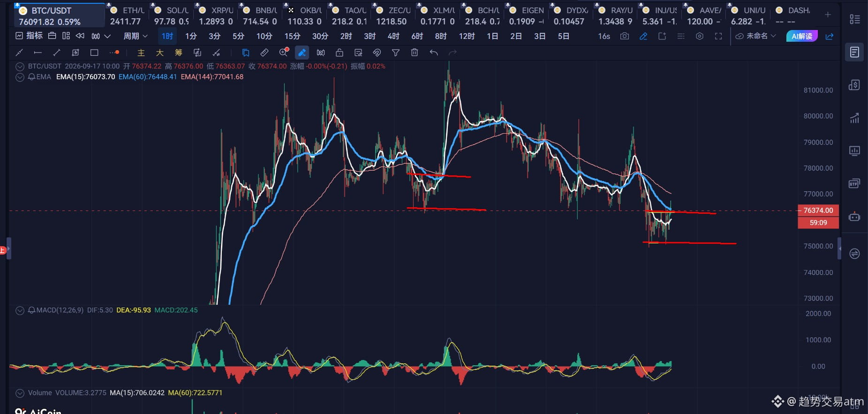Collapse the EMA indicator row
This screenshot has height=414, width=868.
(x=20, y=77)
